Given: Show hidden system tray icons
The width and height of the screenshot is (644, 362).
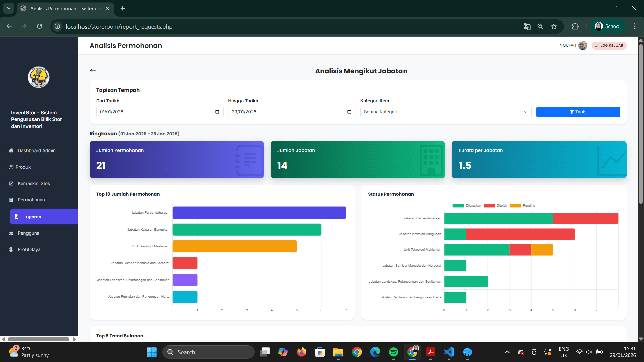Looking at the screenshot, I should pos(507,352).
